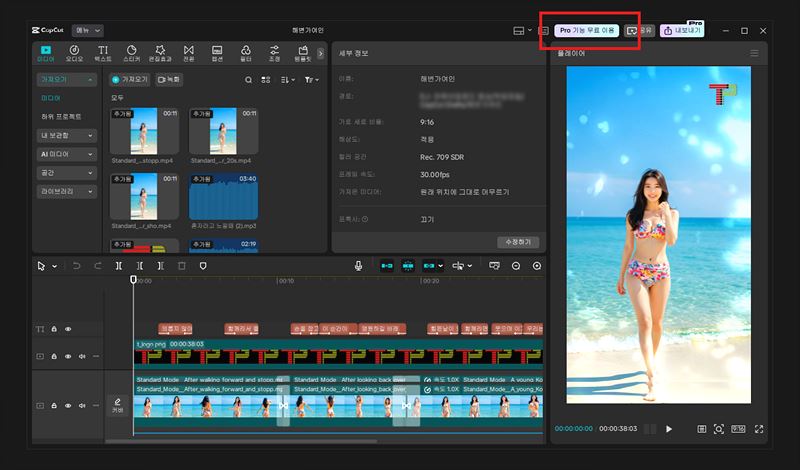Open the 전환 (Transition) panel icon
The width and height of the screenshot is (800, 470).
(x=189, y=52)
